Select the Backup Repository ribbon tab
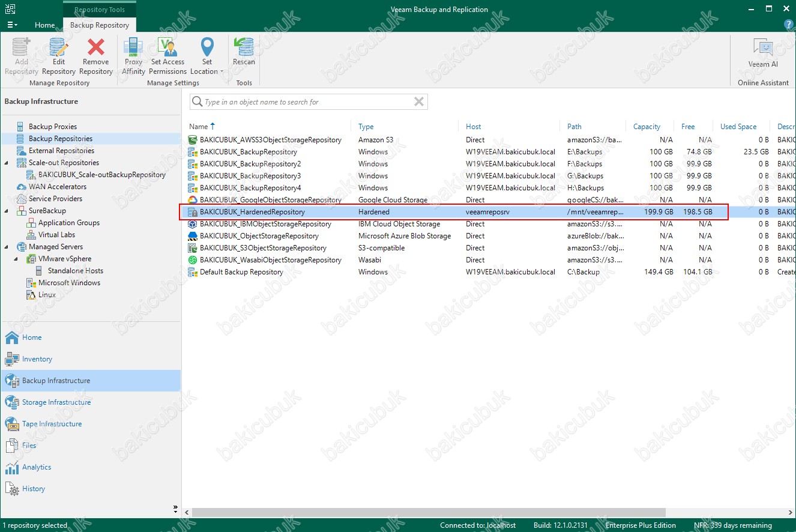Screen dimensions: 796x532 pyautogui.click(x=100, y=25)
